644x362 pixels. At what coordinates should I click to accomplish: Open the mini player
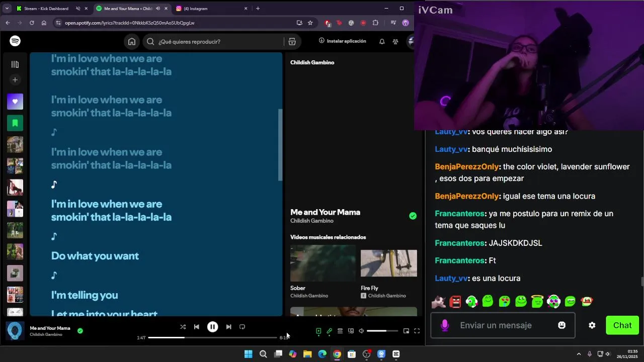[406, 331]
